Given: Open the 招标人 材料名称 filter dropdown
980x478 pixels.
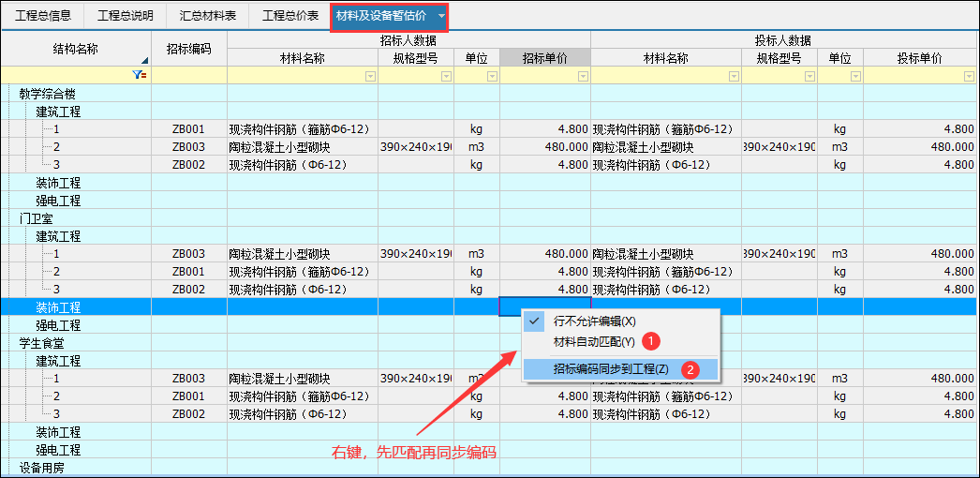Looking at the screenshot, I should [x=371, y=76].
